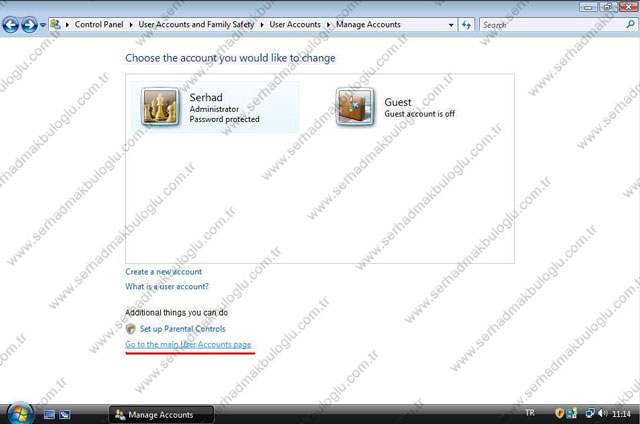This screenshot has width=640, height=424.
Task: Select Manage Accounts taskbar button
Action: [x=161, y=415]
